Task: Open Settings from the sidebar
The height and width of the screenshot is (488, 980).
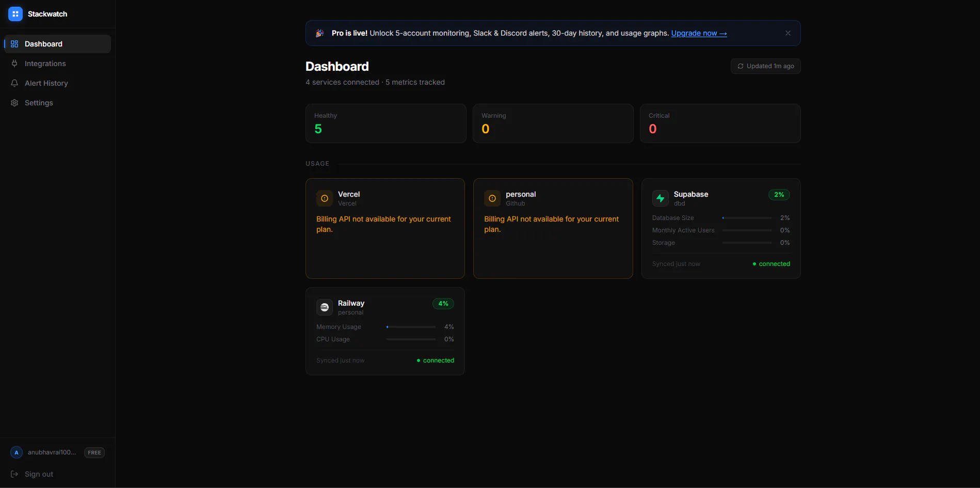Action: pyautogui.click(x=58, y=103)
